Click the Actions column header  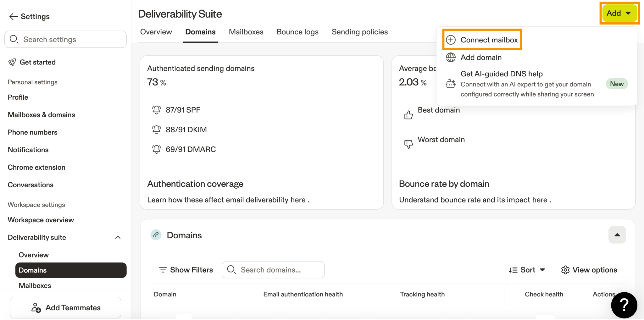point(604,294)
